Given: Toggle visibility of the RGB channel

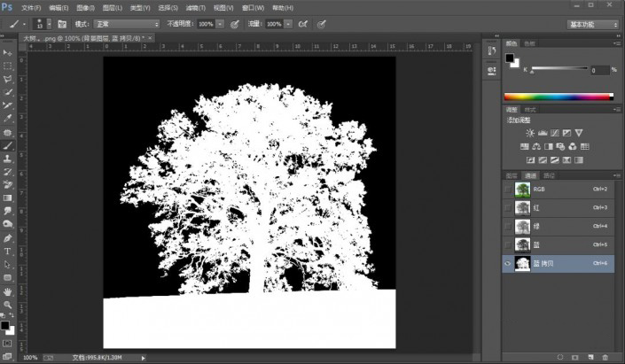Looking at the screenshot, I should [508, 190].
